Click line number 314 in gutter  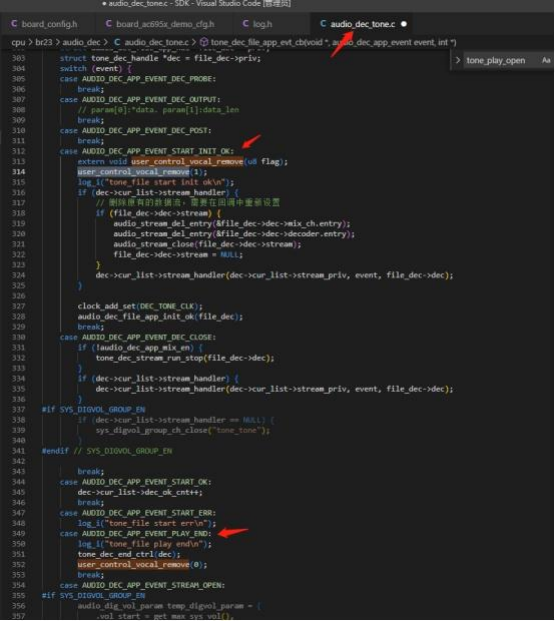[x=18, y=172]
